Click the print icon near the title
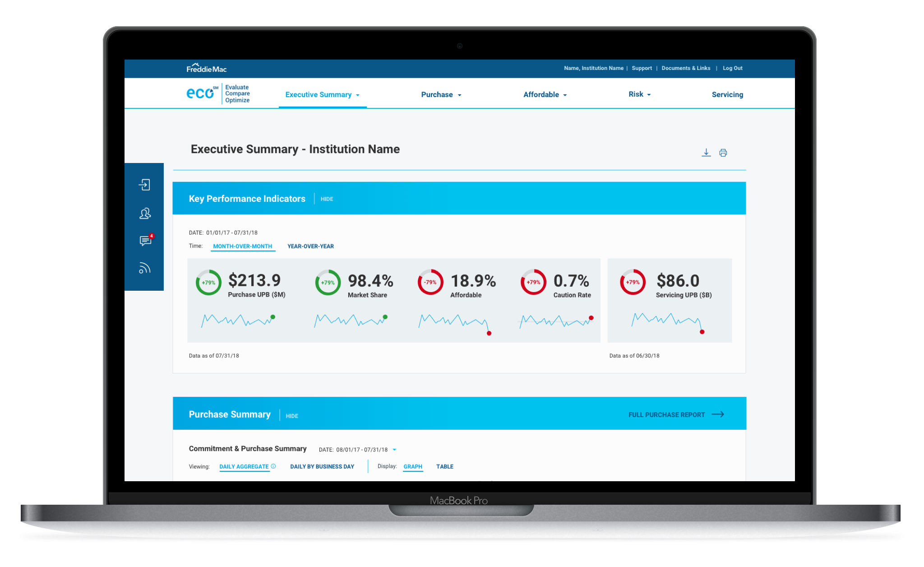This screenshot has height=567, width=924. (723, 153)
